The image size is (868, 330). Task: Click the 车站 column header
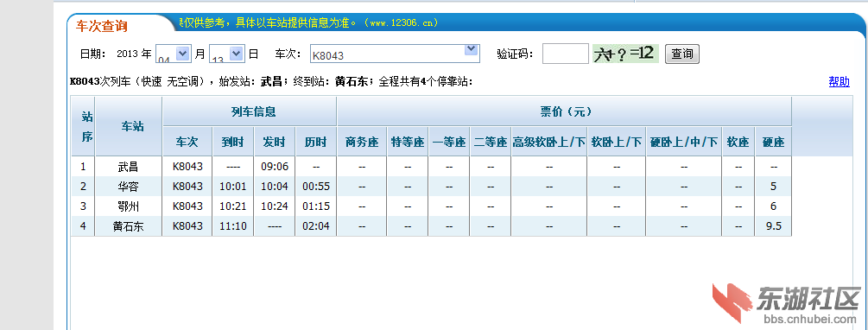tap(129, 127)
